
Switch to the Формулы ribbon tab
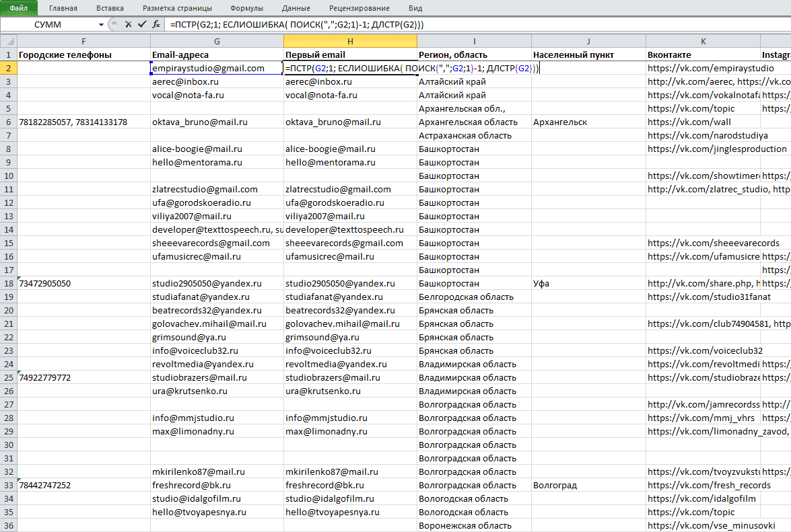click(246, 8)
